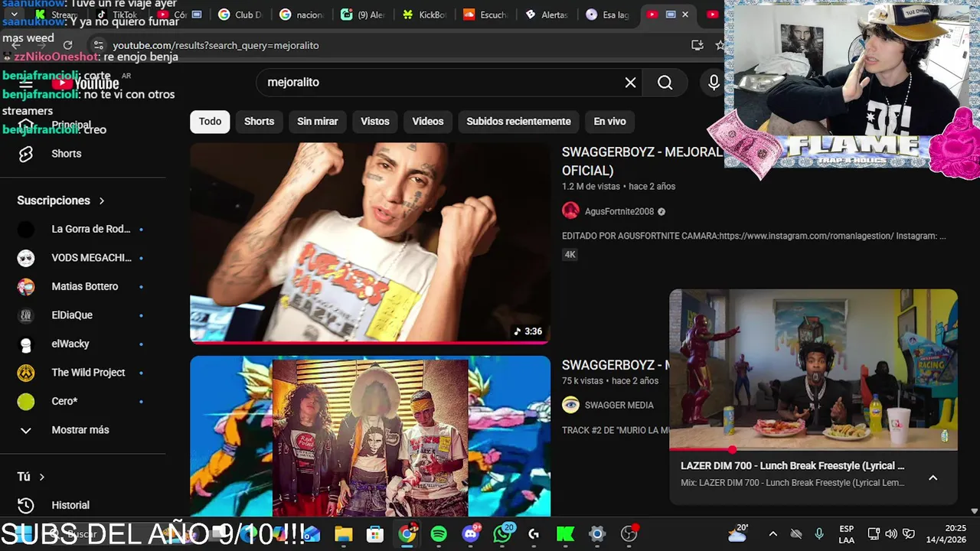Open volume control in system tray

click(891, 533)
